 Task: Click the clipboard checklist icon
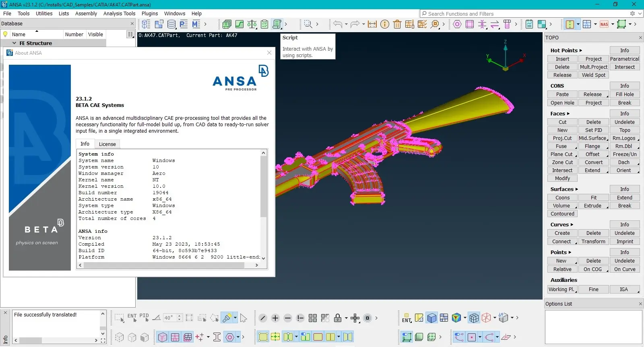pyautogui.click(x=264, y=24)
